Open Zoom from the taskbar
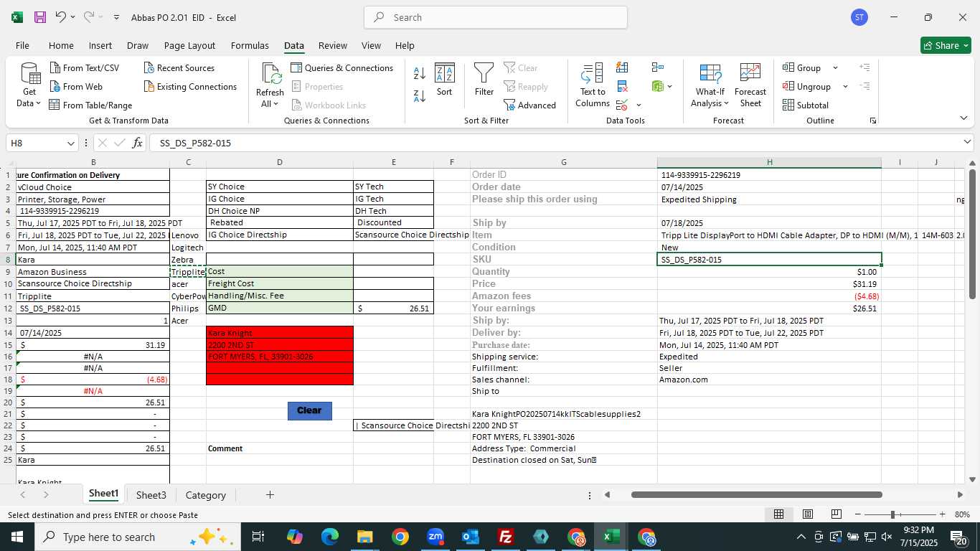This screenshot has width=980, height=551. click(435, 537)
